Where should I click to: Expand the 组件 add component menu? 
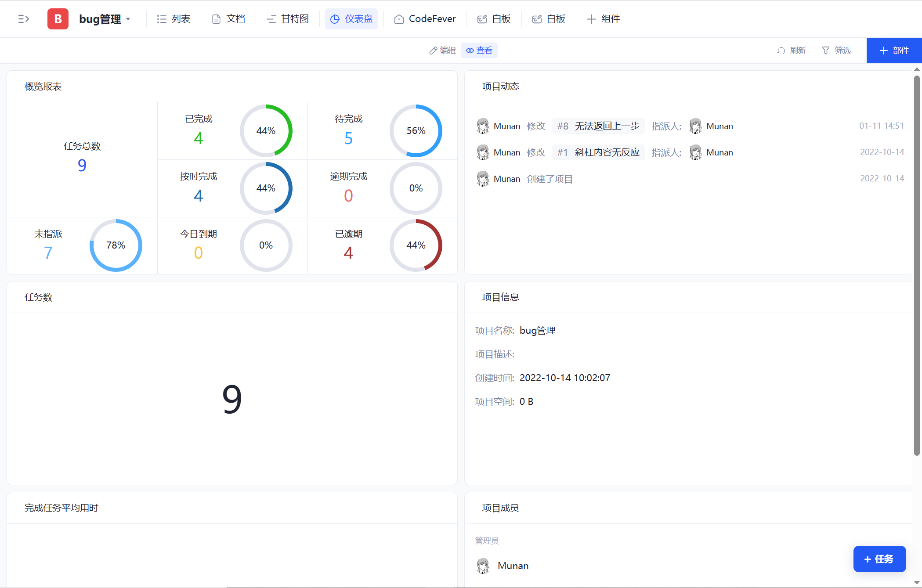tap(603, 19)
